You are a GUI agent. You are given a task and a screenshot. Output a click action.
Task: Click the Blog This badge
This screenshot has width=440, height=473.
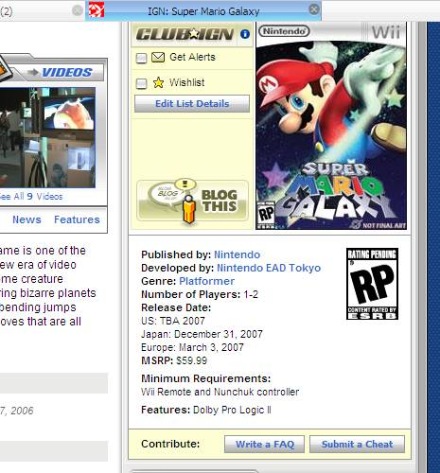(x=192, y=201)
